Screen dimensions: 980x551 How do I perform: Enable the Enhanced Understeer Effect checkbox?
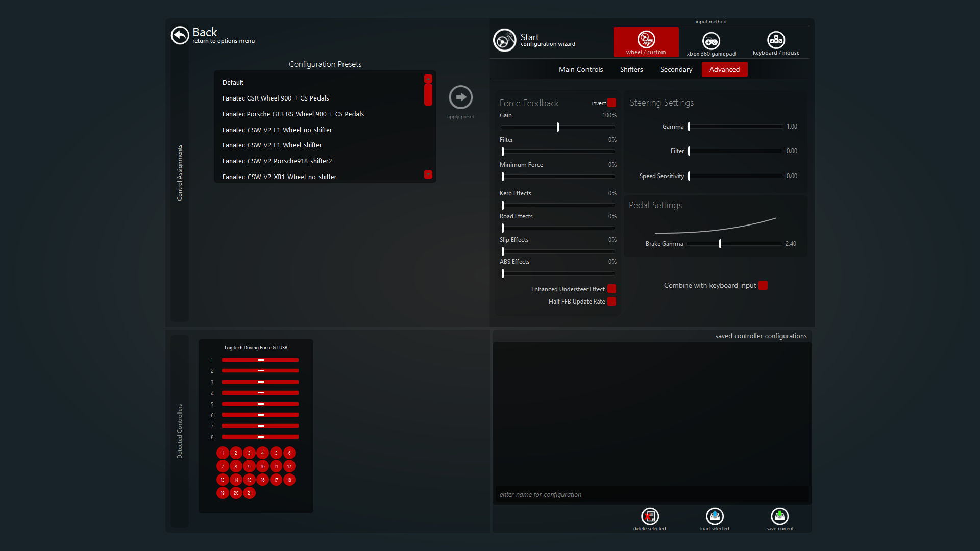pos(611,289)
